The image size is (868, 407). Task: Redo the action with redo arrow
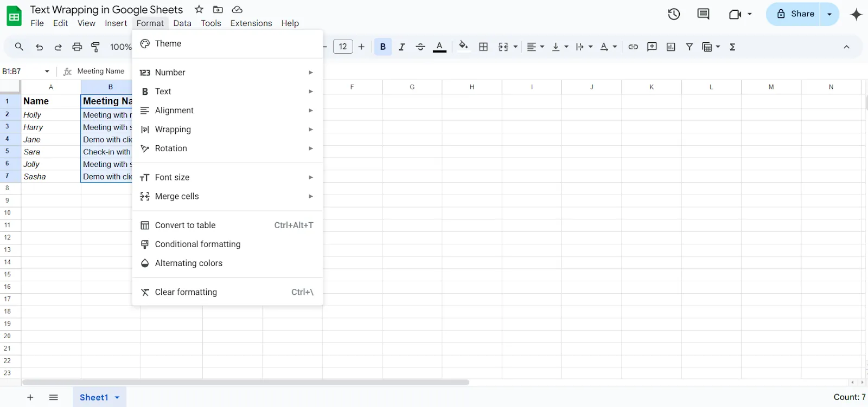[58, 47]
